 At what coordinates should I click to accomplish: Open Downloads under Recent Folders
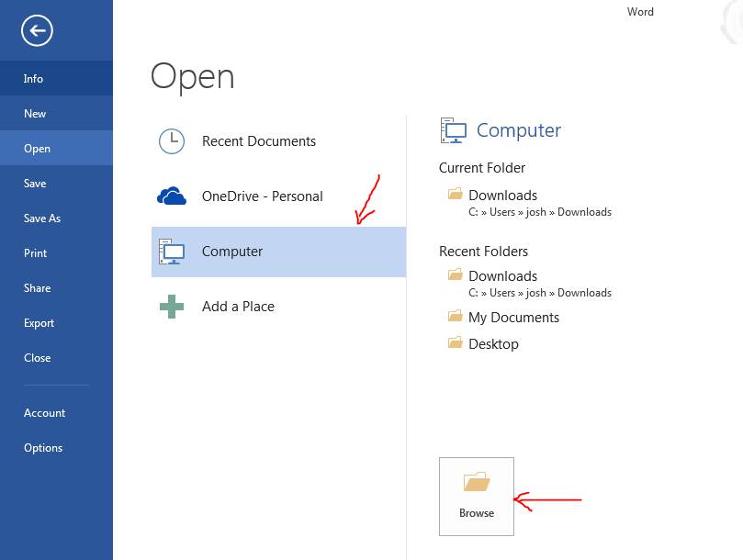point(530,284)
